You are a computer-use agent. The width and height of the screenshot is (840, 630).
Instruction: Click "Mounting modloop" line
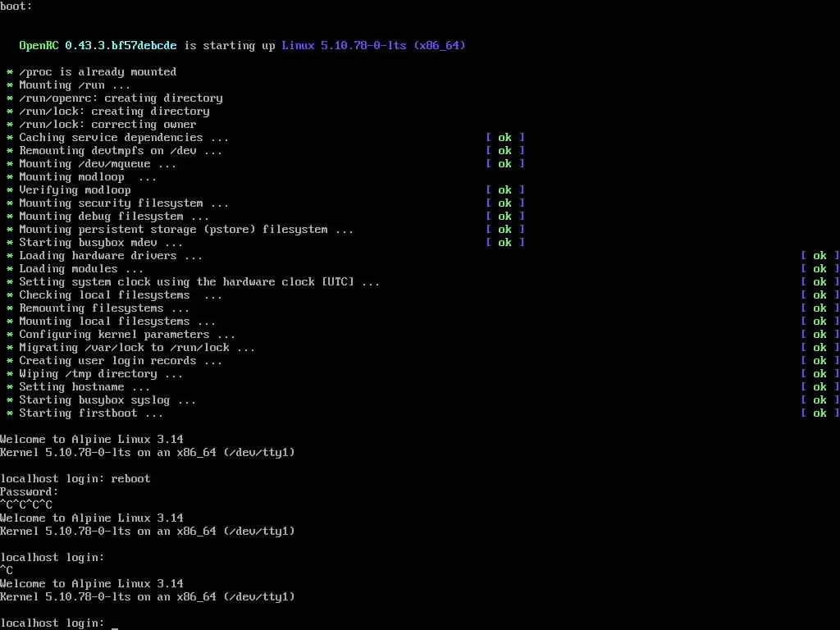click(88, 177)
